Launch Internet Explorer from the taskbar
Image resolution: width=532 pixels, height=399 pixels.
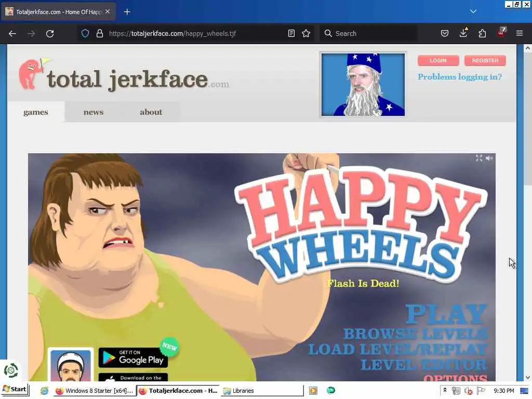[44, 391]
